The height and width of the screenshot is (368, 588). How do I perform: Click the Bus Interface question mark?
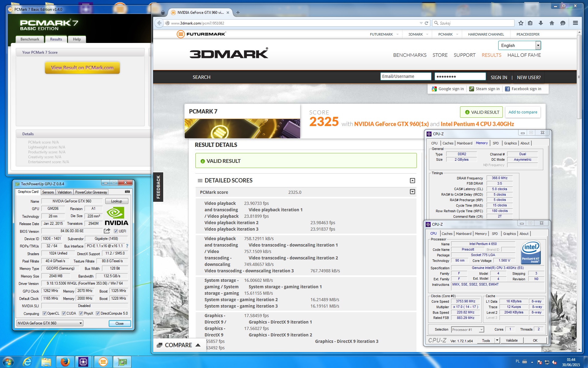(127, 246)
